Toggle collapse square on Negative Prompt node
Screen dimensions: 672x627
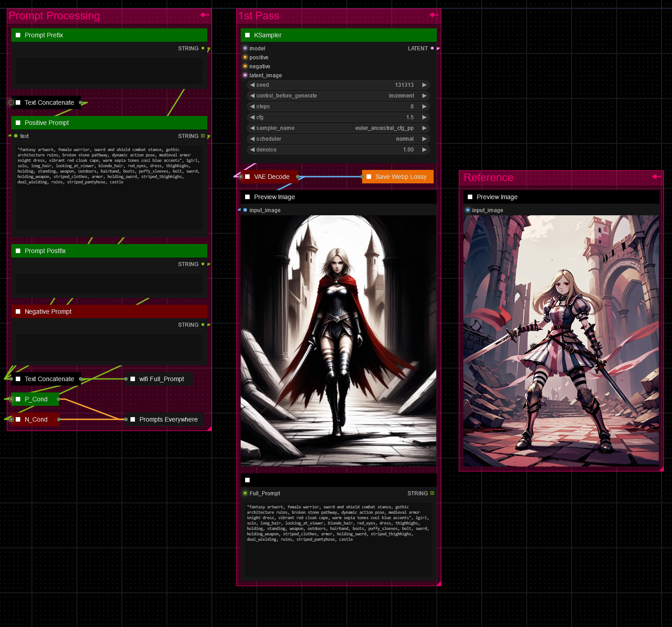pyautogui.click(x=18, y=311)
